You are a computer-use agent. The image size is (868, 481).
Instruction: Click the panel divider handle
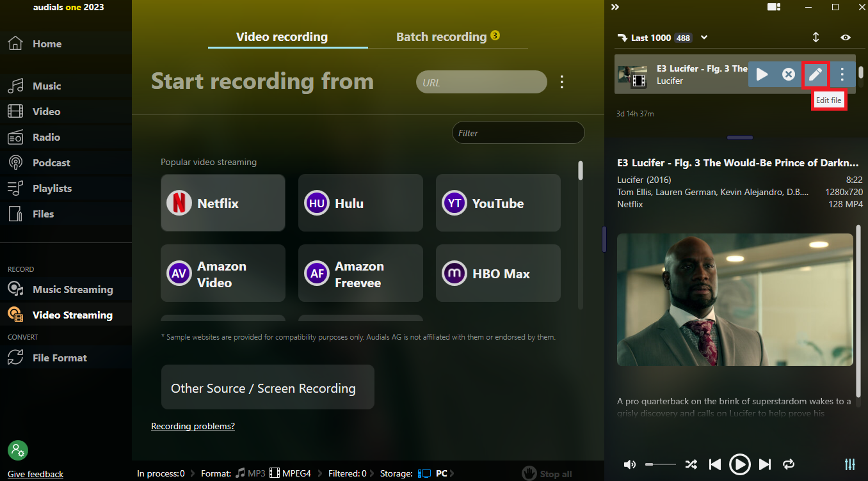(x=604, y=239)
